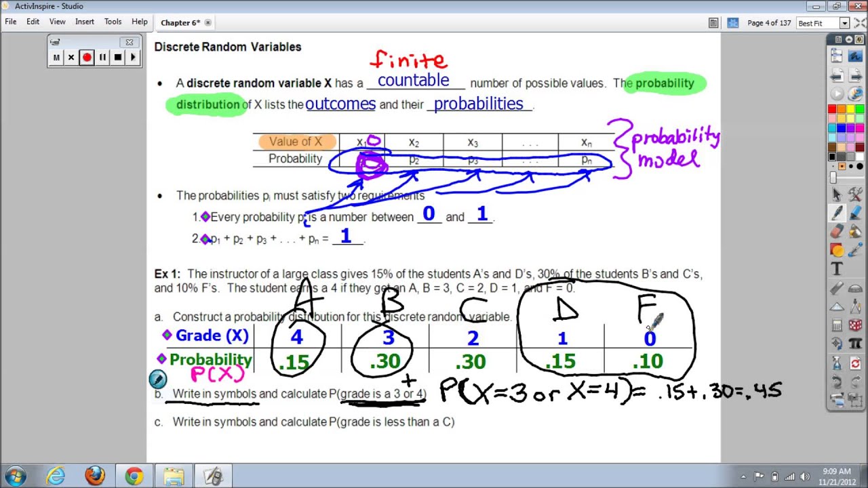
Task: Click the taskbar clock
Action: click(836, 476)
